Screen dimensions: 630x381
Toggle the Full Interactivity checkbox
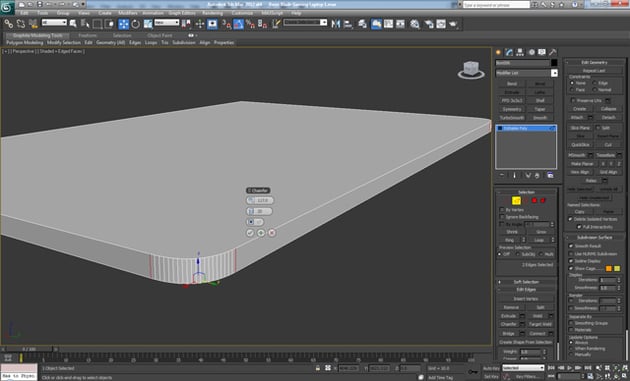click(x=579, y=227)
